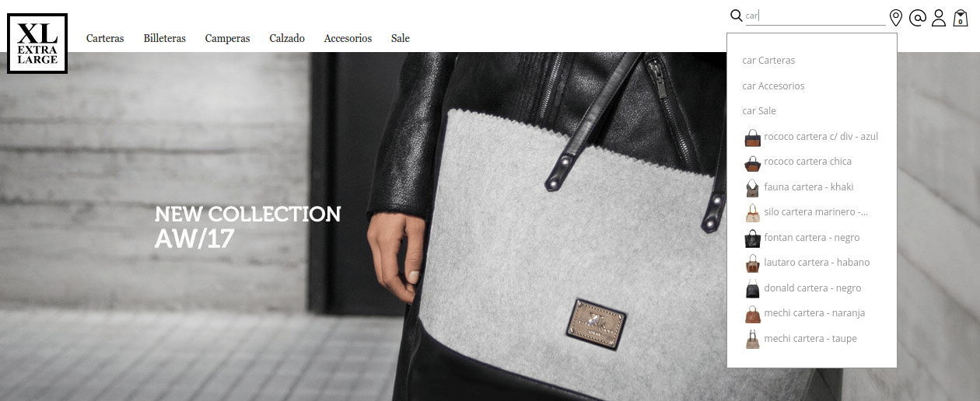Open the store locator pin icon
980x401 pixels.
tap(896, 18)
